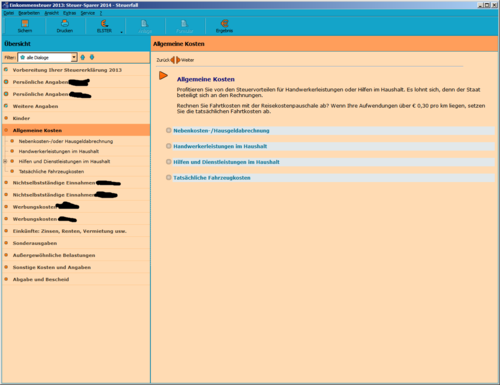The image size is (500, 385).
Task: Click the circle beside the Handwerkerleistungen link
Action: click(169, 146)
